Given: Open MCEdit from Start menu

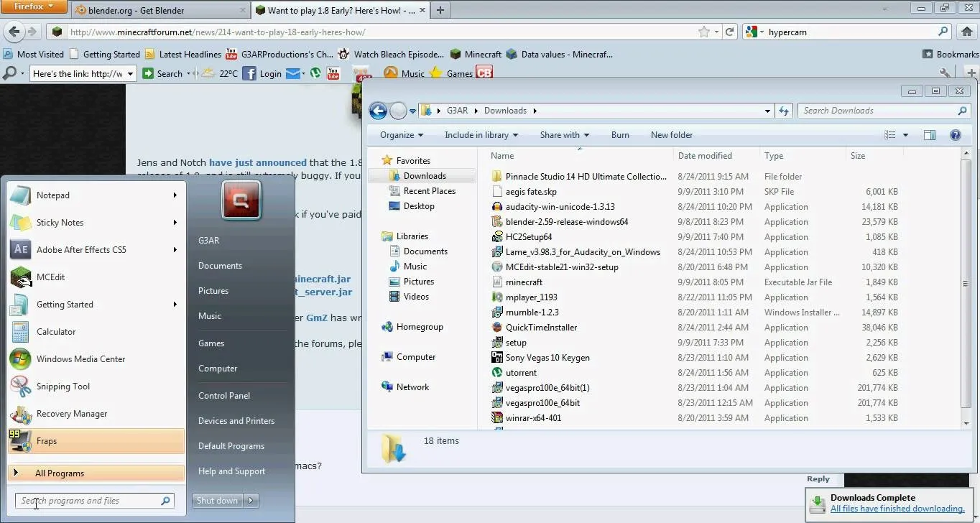Looking at the screenshot, I should (x=96, y=277).
